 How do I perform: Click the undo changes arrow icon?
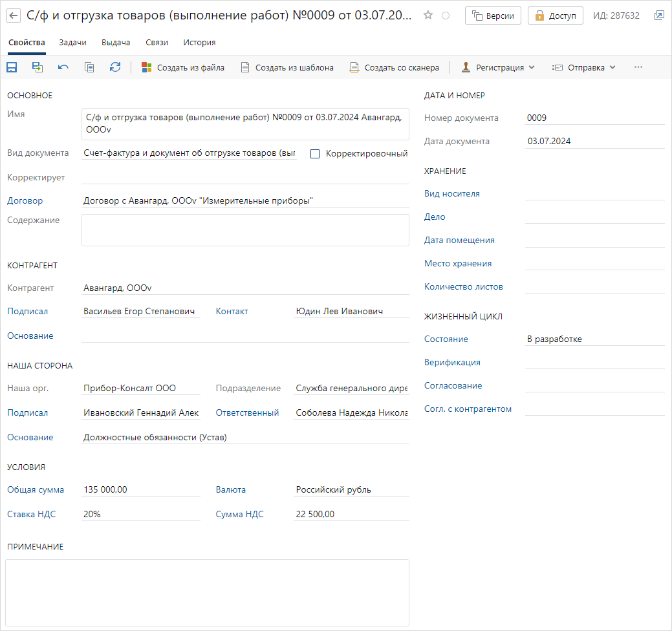tap(63, 67)
